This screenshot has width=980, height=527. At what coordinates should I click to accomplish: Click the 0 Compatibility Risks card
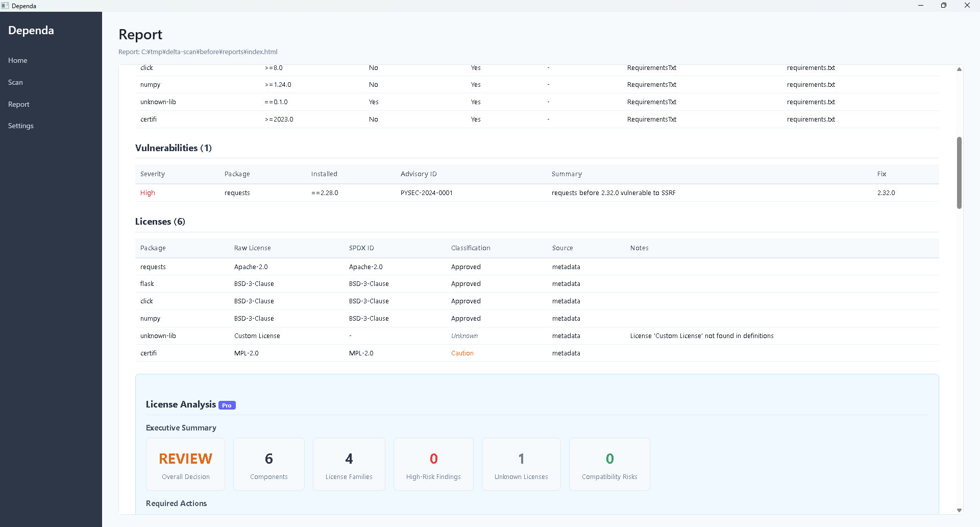[x=609, y=464]
